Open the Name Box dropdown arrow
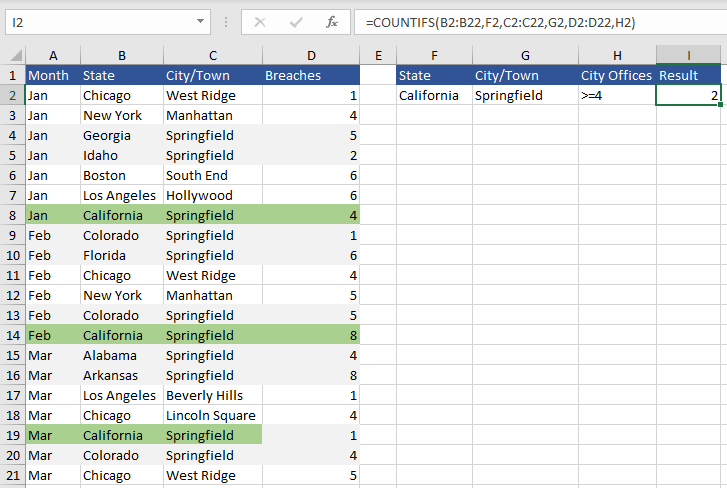Screen dimensions: 727x488 [x=200, y=21]
